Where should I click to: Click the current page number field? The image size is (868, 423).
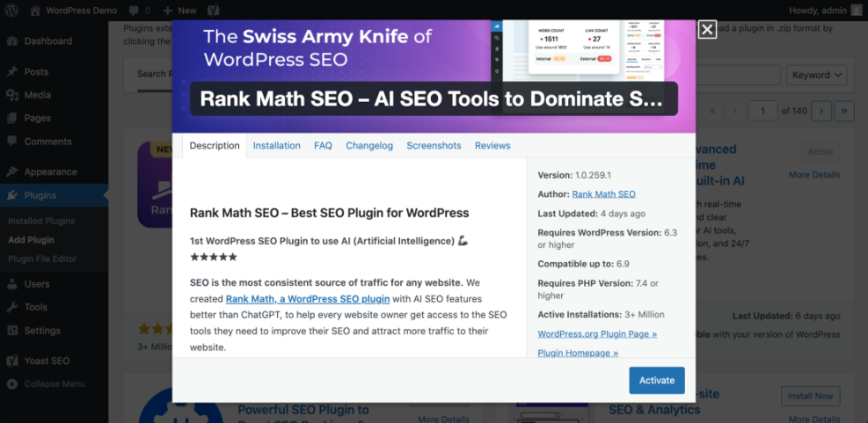coord(762,111)
